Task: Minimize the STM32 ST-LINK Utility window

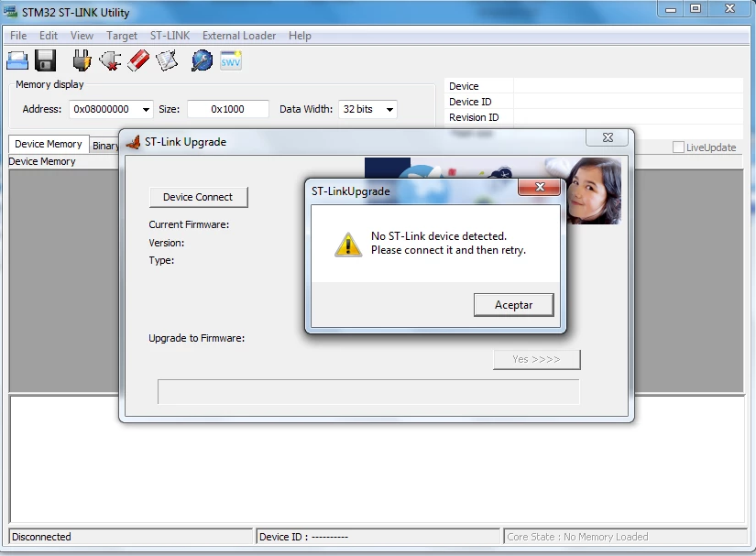Action: coord(671,8)
